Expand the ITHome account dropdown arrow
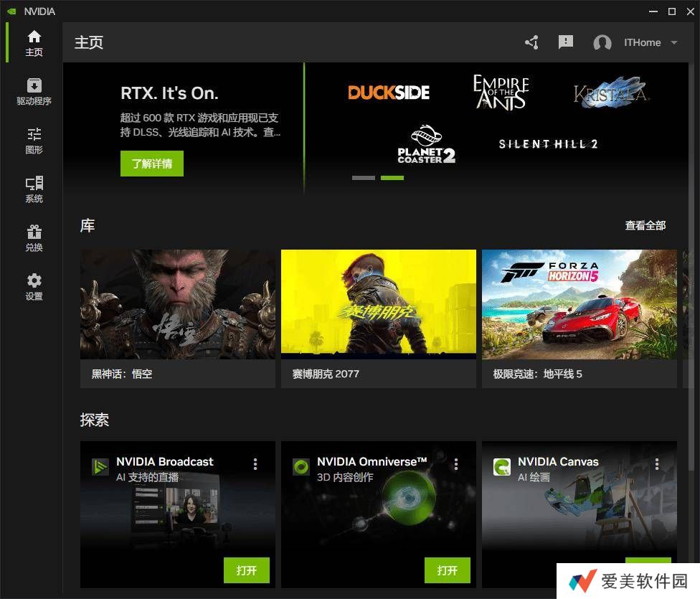Screen dimensions: 700x599 (x=674, y=43)
